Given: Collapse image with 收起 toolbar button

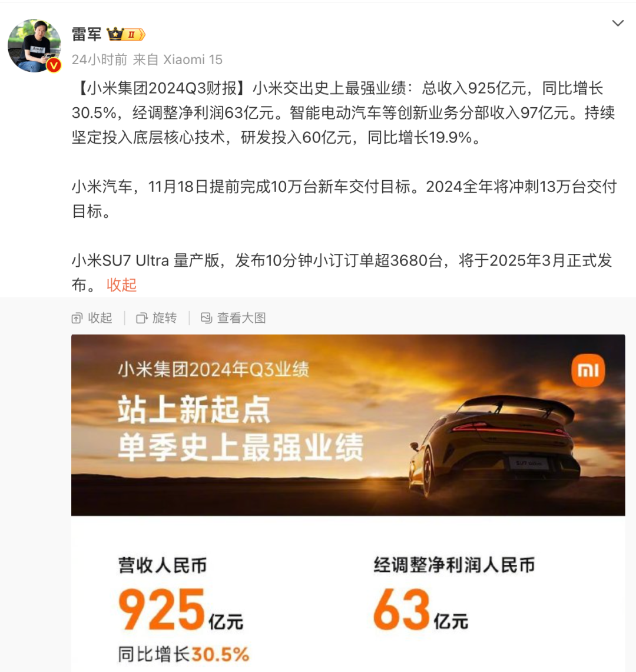Looking at the screenshot, I should (x=92, y=318).
